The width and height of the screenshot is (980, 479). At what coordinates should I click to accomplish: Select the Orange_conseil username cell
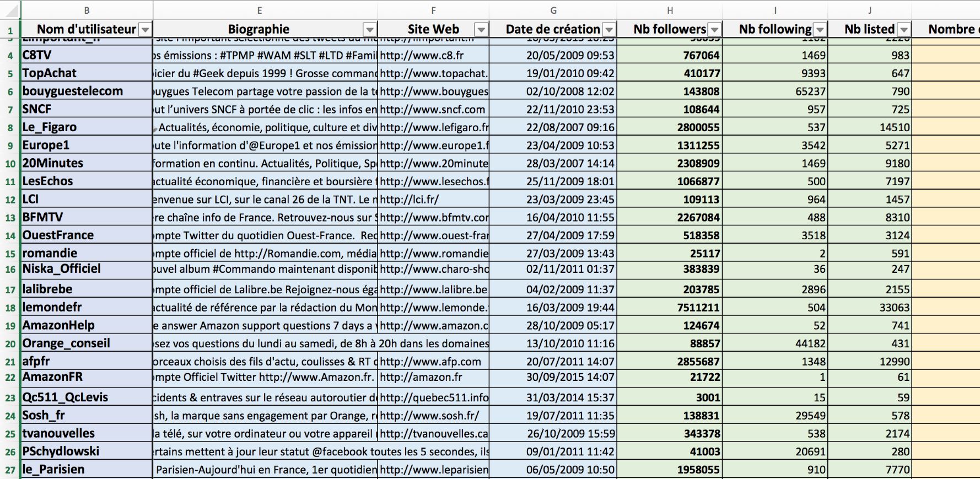(87, 343)
